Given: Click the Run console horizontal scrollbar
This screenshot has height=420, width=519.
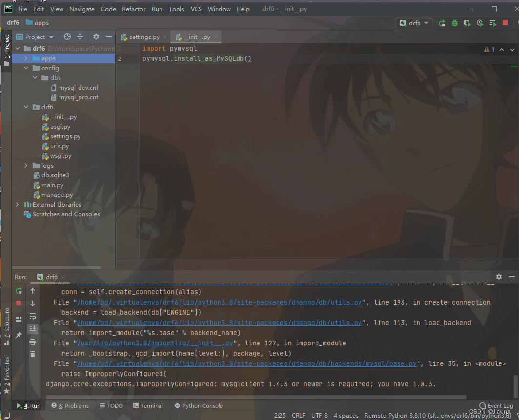Looking at the screenshot, I should tap(256, 397).
